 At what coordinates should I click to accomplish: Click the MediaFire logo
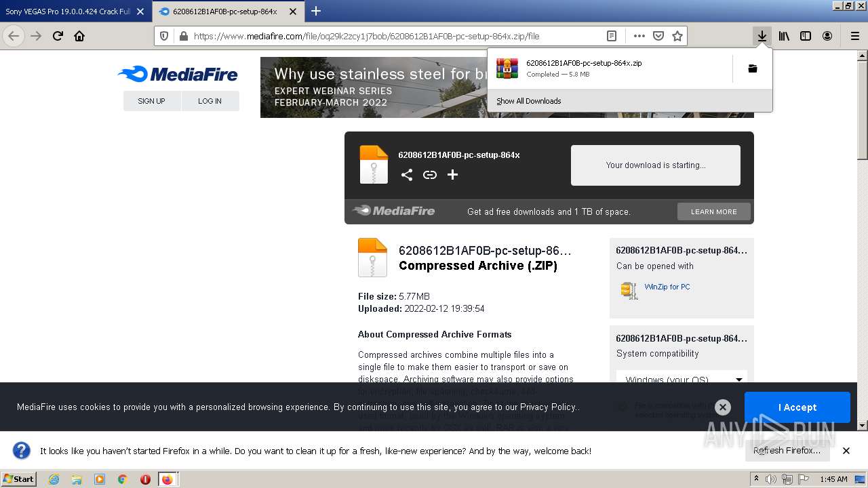point(178,74)
